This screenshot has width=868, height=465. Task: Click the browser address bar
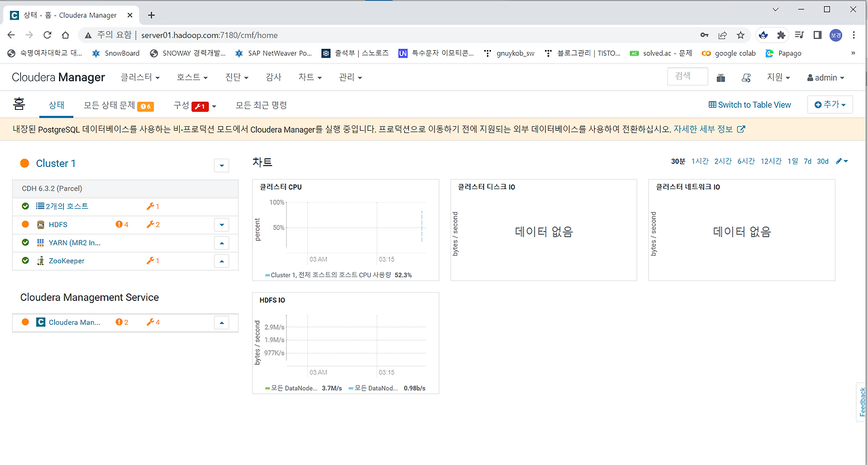(387, 35)
